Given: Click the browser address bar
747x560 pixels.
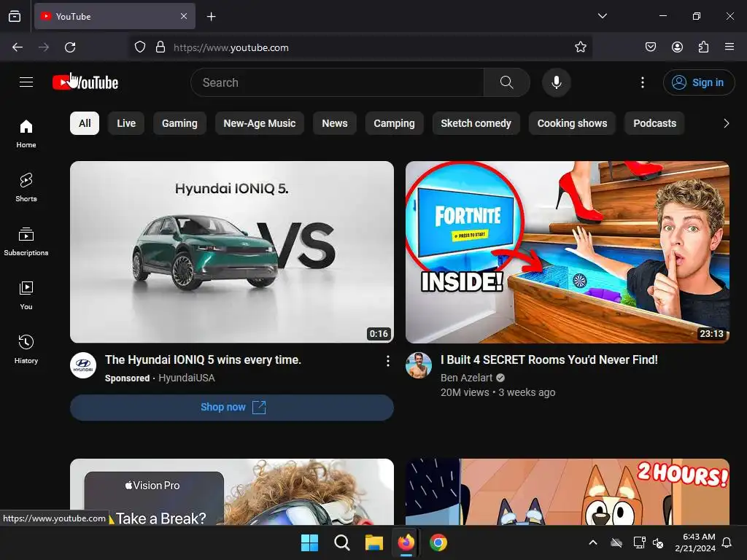Looking at the screenshot, I should 362,47.
